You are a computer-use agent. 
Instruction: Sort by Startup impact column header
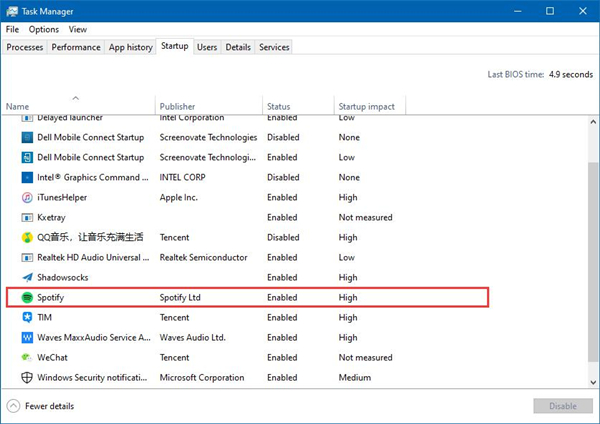pos(370,104)
